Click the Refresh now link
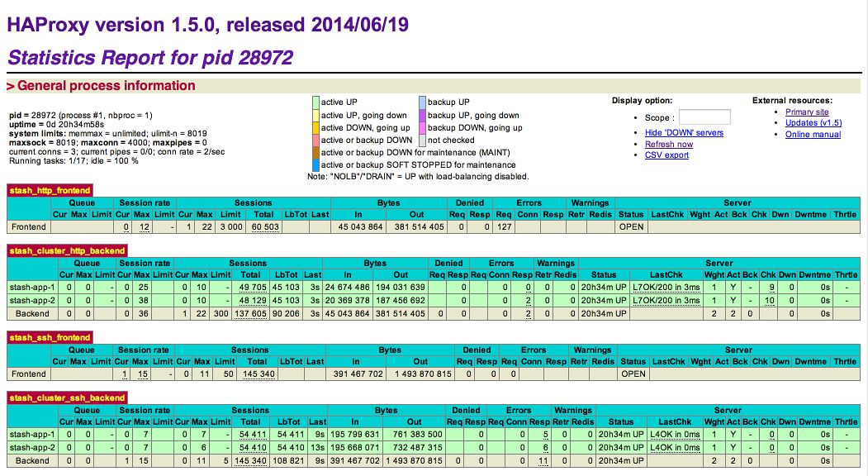Viewport: 868px width, 476px height. (669, 144)
